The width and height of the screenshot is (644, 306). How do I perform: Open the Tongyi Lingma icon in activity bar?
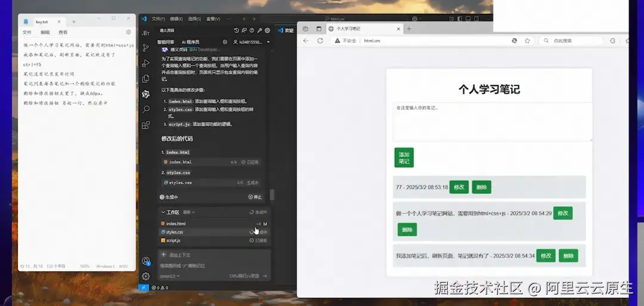click(145, 94)
